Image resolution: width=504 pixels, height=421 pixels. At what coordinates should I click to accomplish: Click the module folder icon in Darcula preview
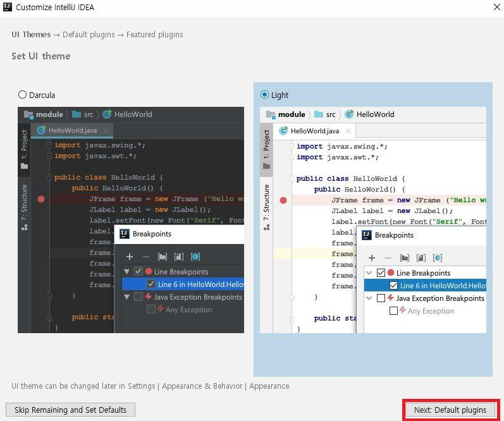pyautogui.click(x=28, y=114)
